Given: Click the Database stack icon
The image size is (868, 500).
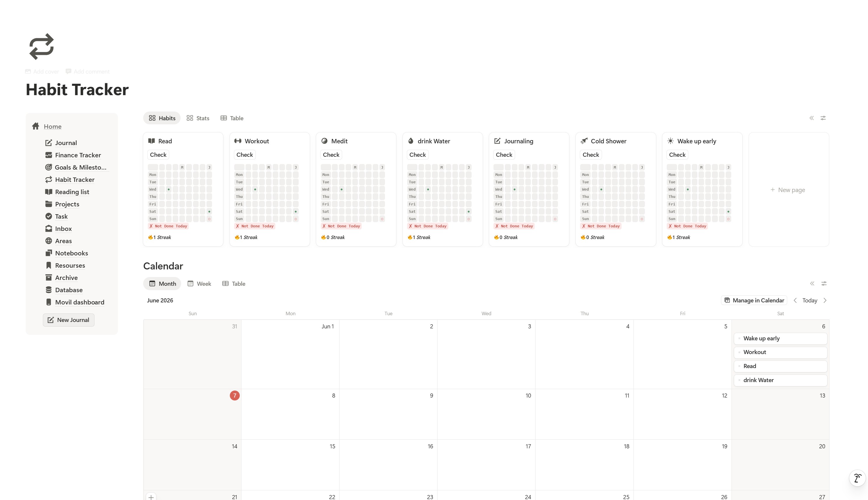Looking at the screenshot, I should (x=49, y=290).
